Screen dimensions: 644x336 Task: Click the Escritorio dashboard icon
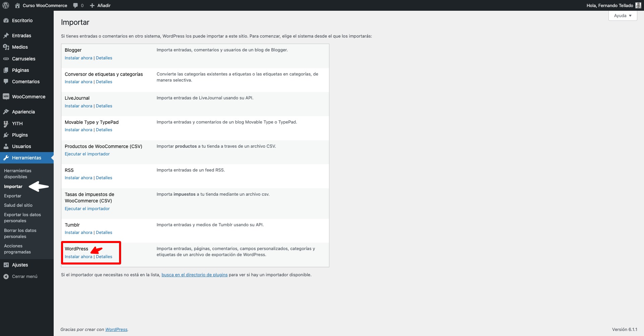(x=6, y=20)
